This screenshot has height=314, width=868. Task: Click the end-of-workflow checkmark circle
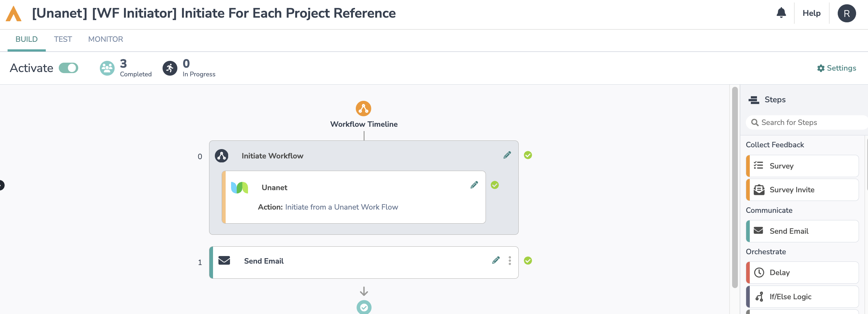(364, 307)
